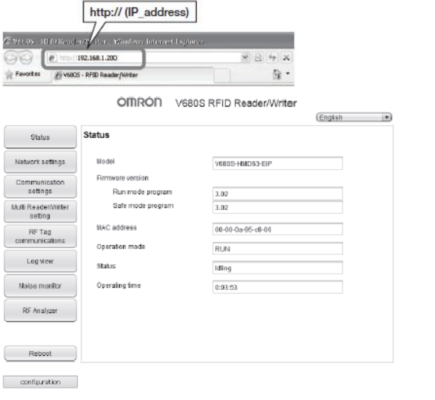Click the OMRON logo
This screenshot has width=435, height=400.
[139, 102]
